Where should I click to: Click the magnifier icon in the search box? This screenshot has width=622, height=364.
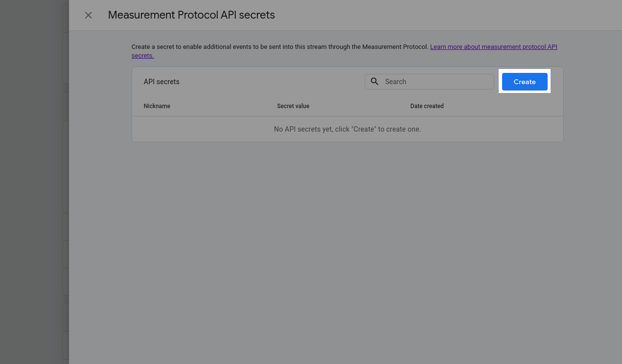pos(375,82)
